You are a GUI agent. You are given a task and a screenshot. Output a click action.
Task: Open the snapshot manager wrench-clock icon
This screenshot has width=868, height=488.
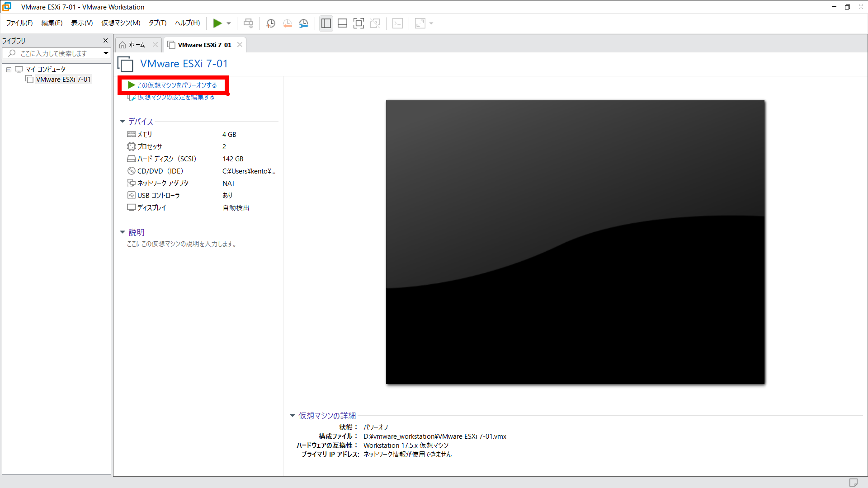pyautogui.click(x=304, y=23)
